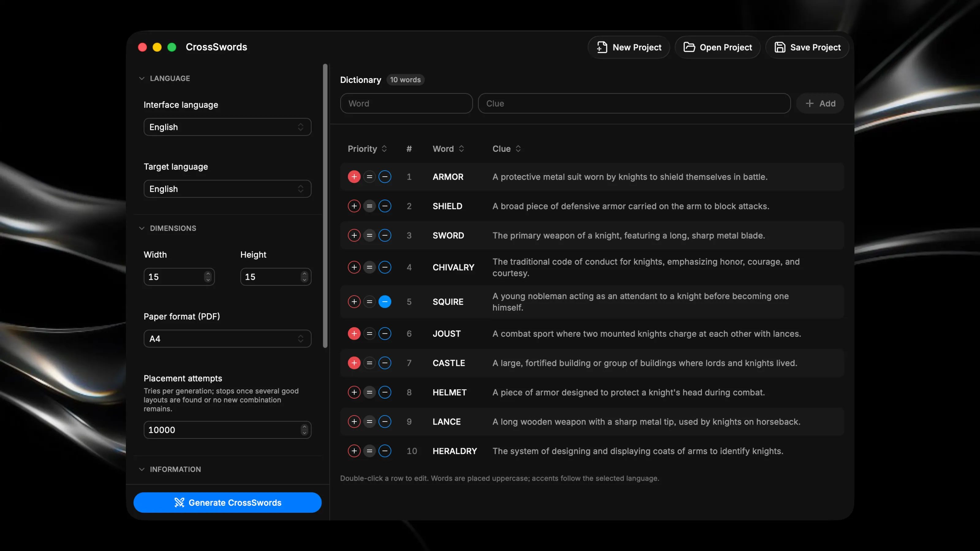Screen dimensions: 980x551
Task: Click the CrossSwords window title
Action: click(217, 47)
